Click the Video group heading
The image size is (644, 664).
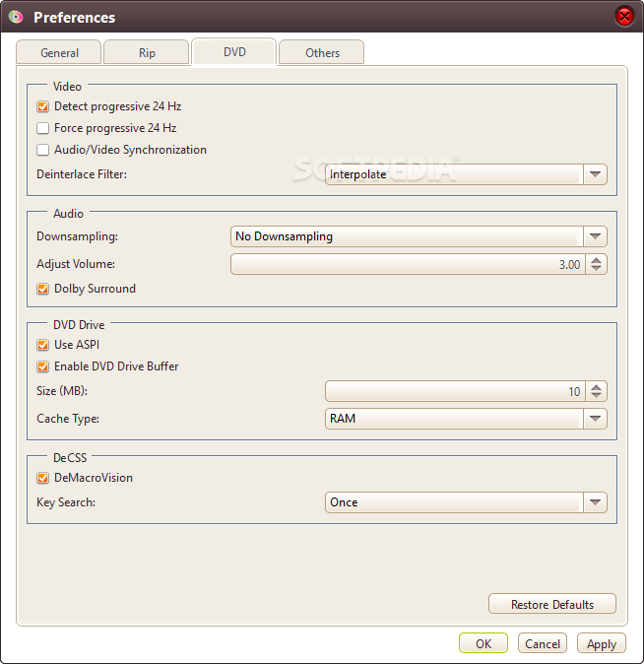pos(67,87)
